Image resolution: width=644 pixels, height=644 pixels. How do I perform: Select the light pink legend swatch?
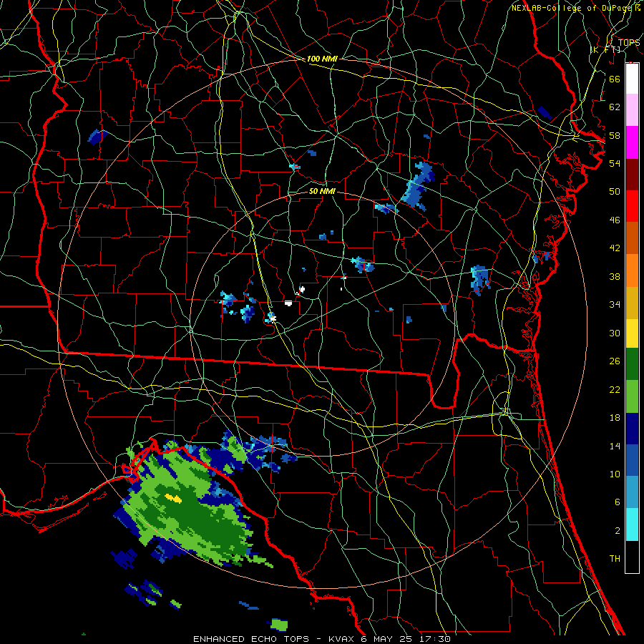pyautogui.click(x=632, y=110)
